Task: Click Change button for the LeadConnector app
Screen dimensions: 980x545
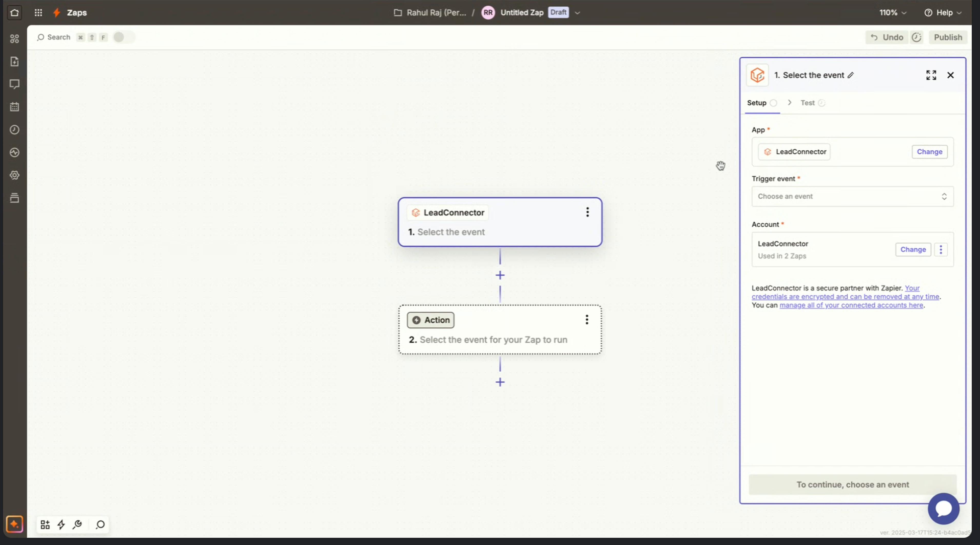Action: [929, 152]
